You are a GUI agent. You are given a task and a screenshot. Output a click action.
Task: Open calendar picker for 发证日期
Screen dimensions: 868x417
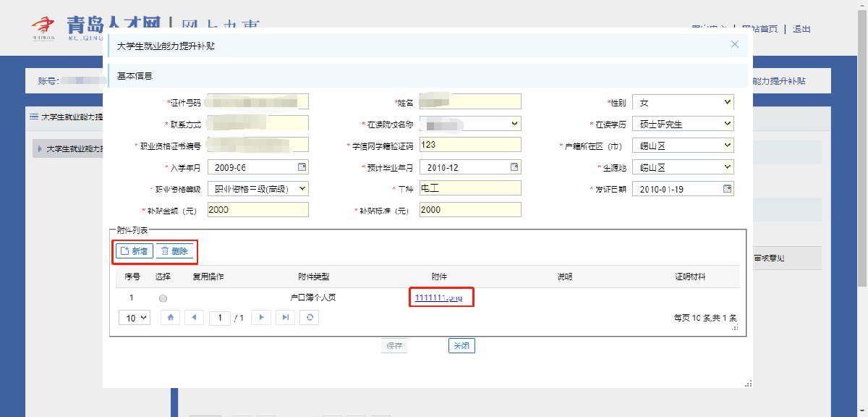tap(727, 189)
